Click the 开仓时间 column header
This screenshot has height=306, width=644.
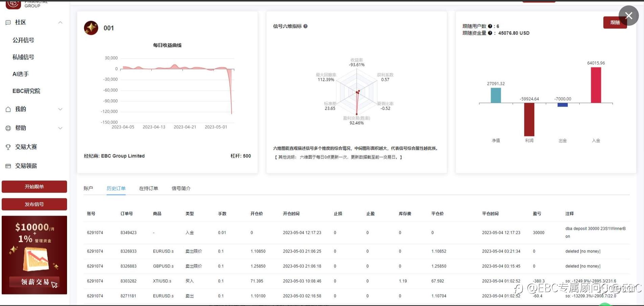(x=291, y=214)
